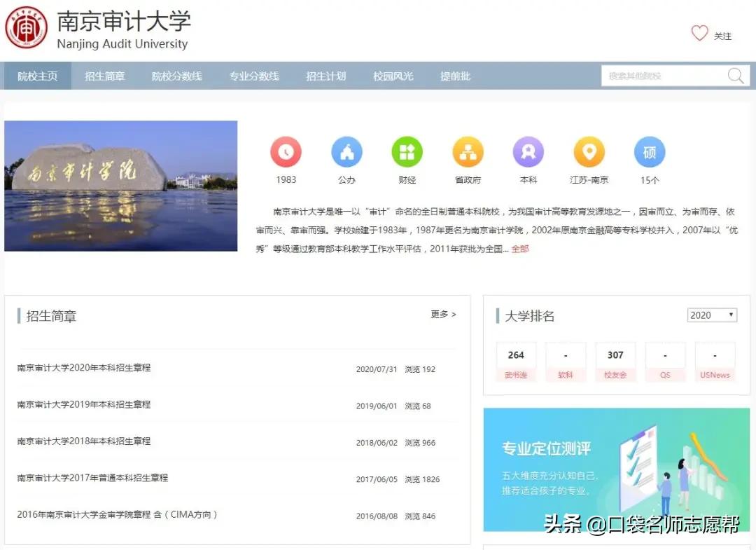Viewport: 756px width, 550px height.
Task: Click the search magnifier icon
Action: pos(735,76)
